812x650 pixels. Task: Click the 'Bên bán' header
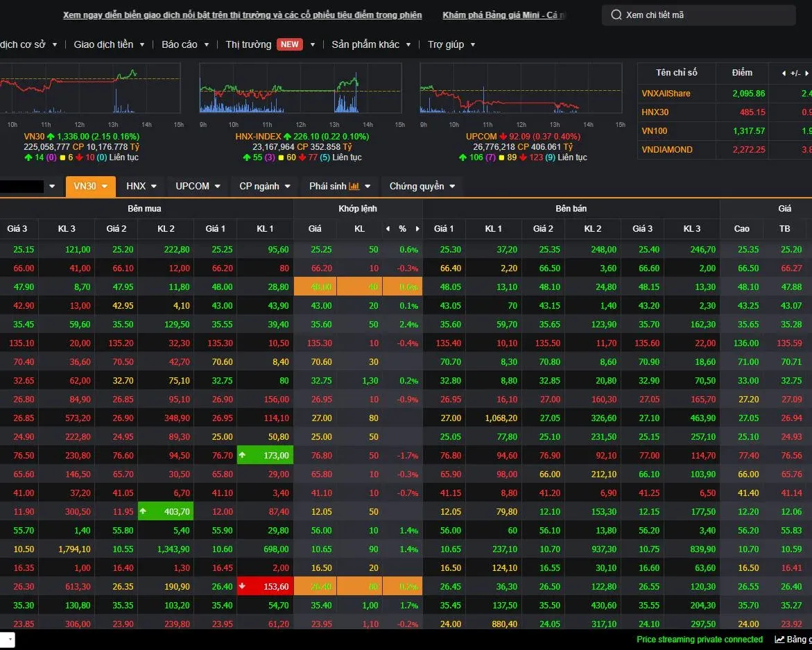(x=571, y=209)
